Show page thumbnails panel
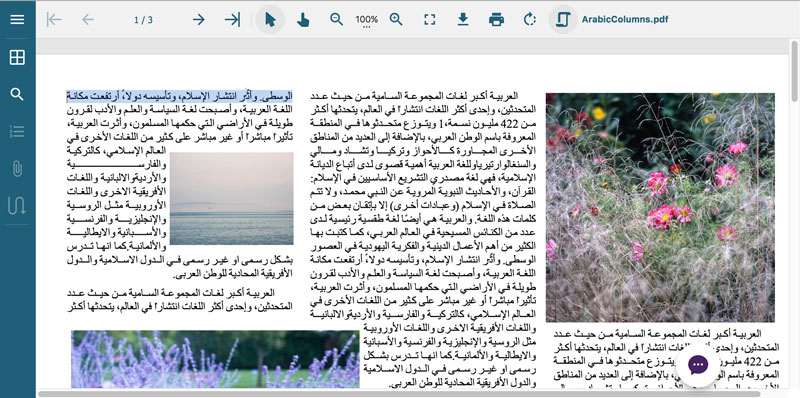 click(x=17, y=57)
